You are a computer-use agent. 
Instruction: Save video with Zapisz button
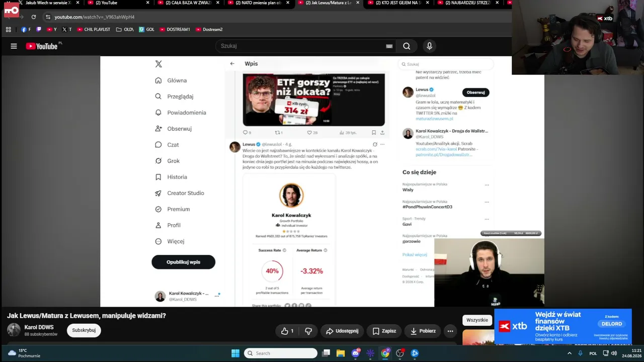pyautogui.click(x=384, y=331)
